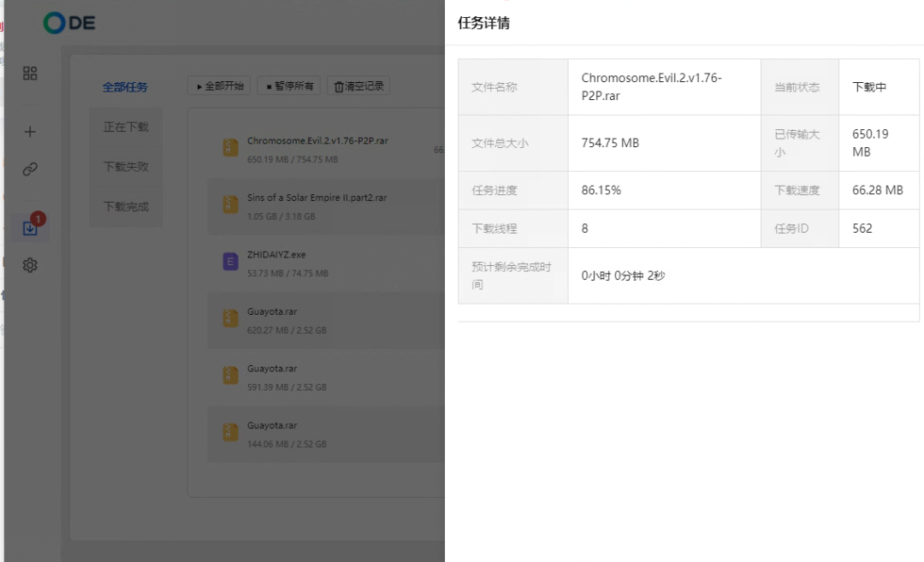
Task: Open the dashboard grid icon in sidebar
Action: point(30,74)
